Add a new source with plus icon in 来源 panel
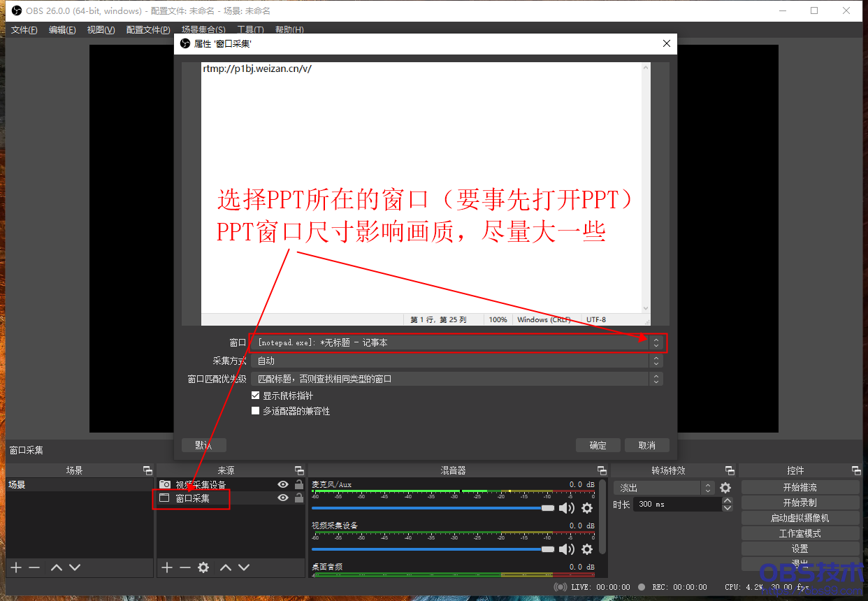The image size is (868, 601). coord(166,567)
